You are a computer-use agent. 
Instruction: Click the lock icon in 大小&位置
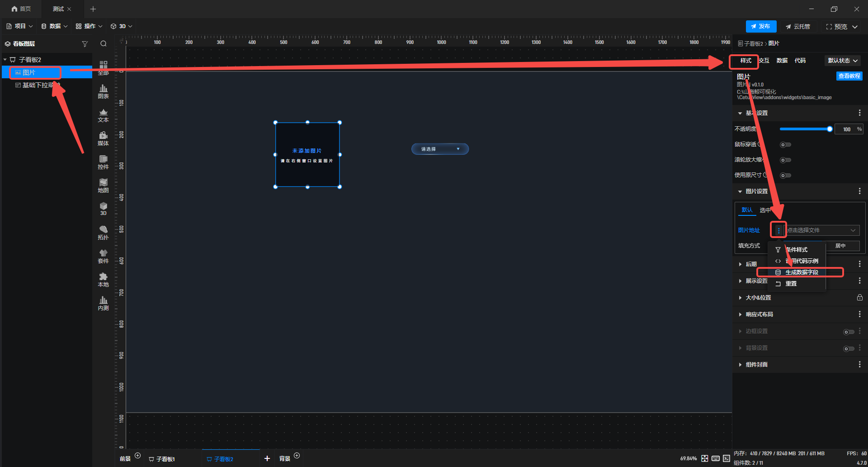click(859, 298)
